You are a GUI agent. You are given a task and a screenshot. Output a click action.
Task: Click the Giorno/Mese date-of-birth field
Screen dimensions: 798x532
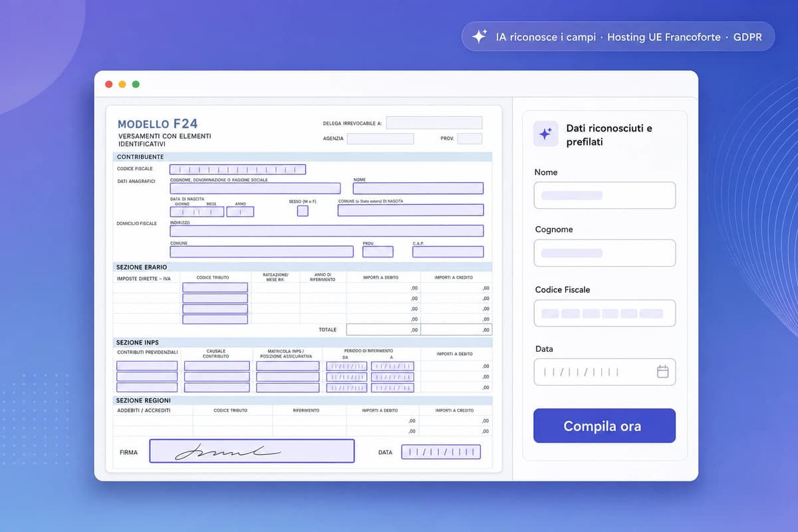pyautogui.click(x=197, y=211)
